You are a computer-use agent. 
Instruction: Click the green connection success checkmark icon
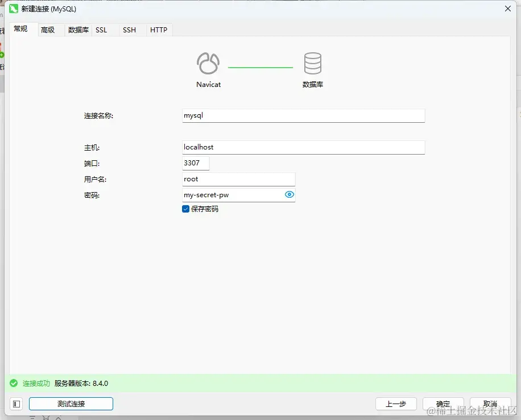(14, 383)
